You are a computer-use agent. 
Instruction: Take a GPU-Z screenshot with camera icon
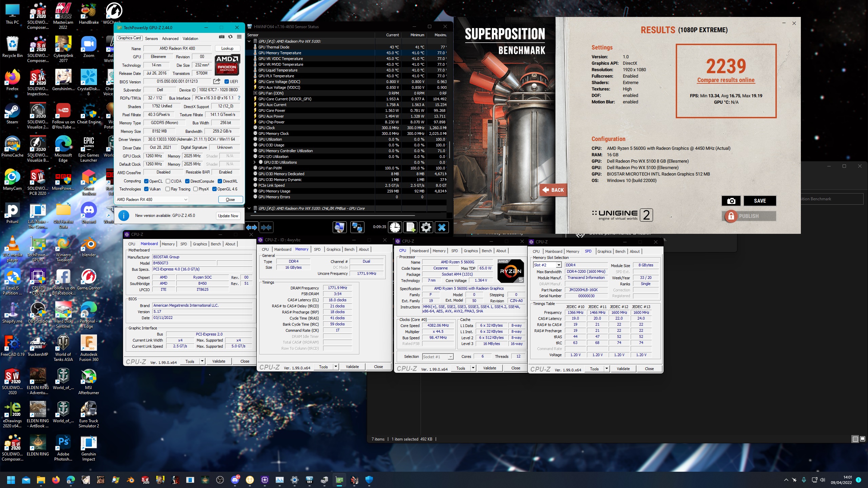click(x=221, y=37)
